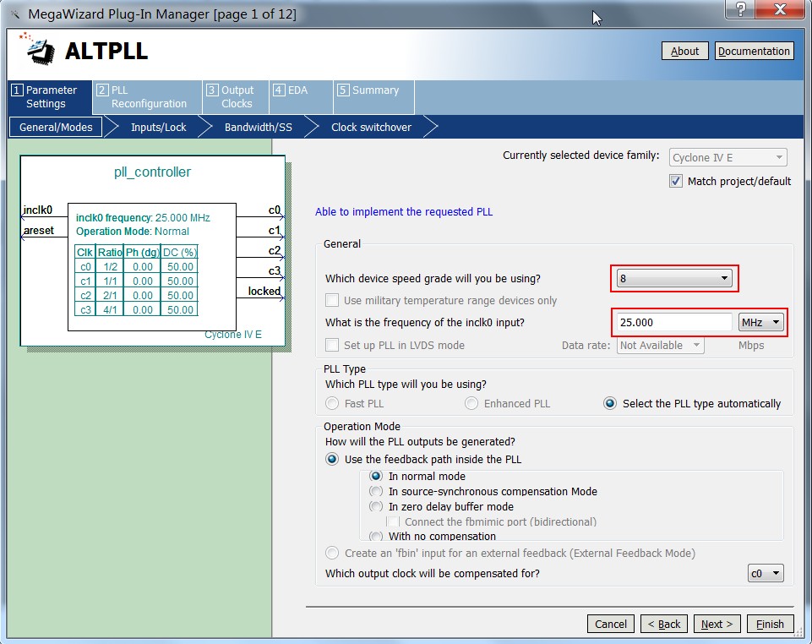Click the help question mark button
This screenshot has width=812, height=644.
tap(740, 10)
